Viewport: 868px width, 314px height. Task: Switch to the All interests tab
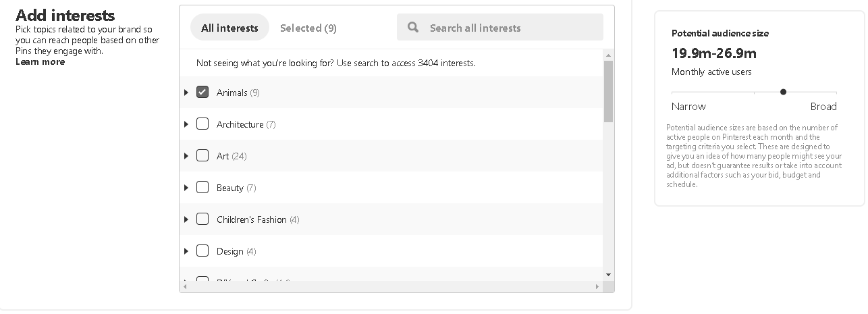(229, 28)
